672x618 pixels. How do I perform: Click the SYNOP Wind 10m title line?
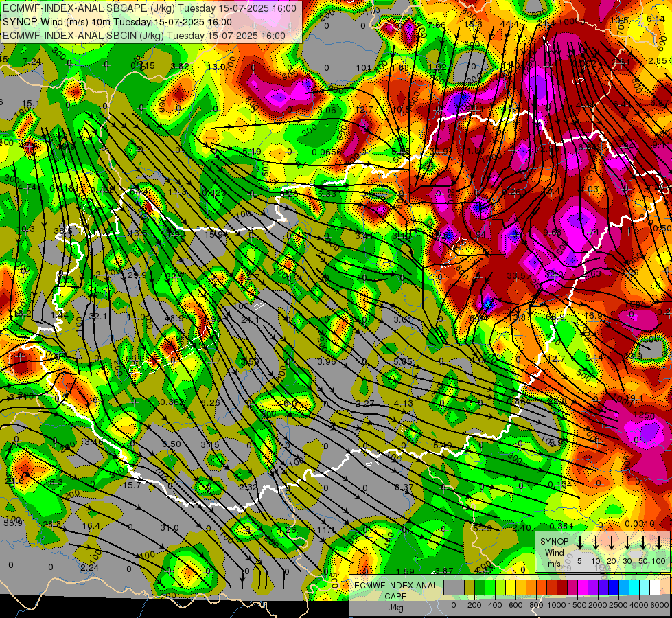(117, 22)
